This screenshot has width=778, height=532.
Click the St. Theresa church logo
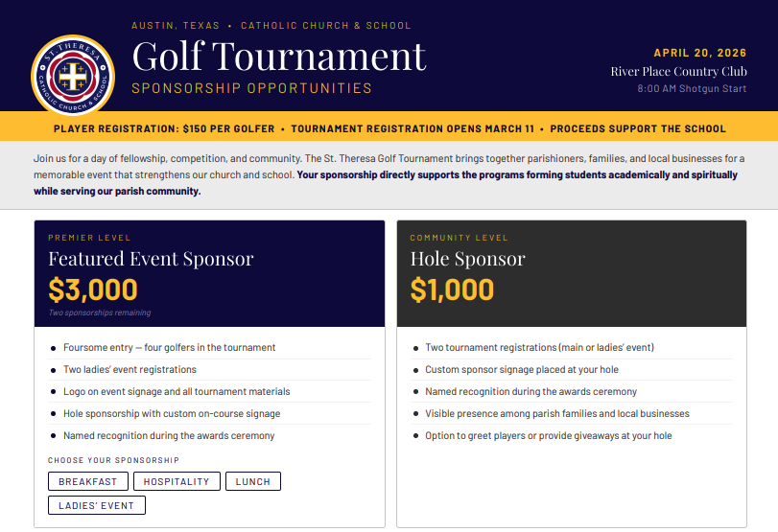73,76
